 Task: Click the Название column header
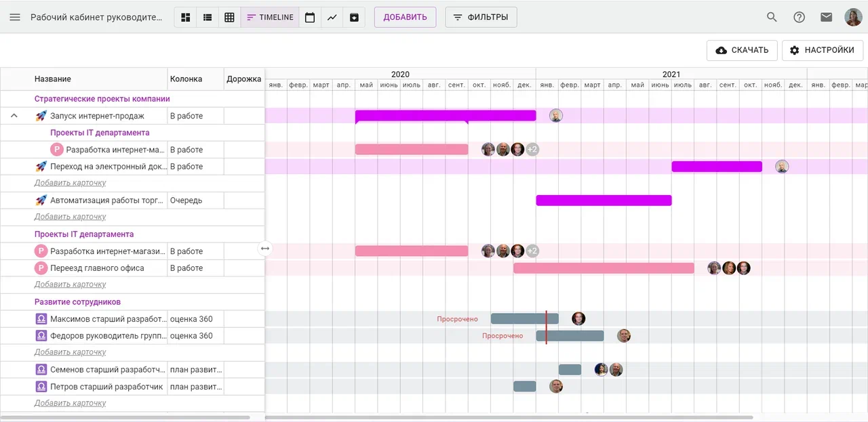[53, 79]
